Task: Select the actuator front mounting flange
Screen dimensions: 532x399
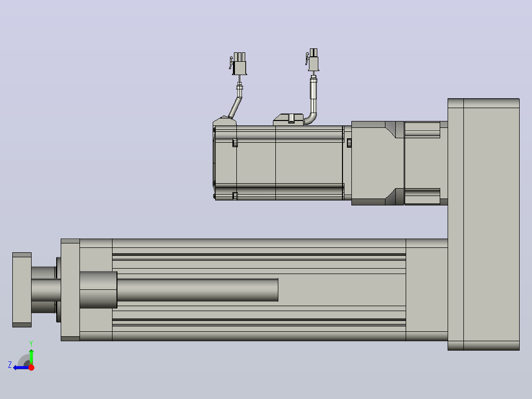Action: pos(70,290)
